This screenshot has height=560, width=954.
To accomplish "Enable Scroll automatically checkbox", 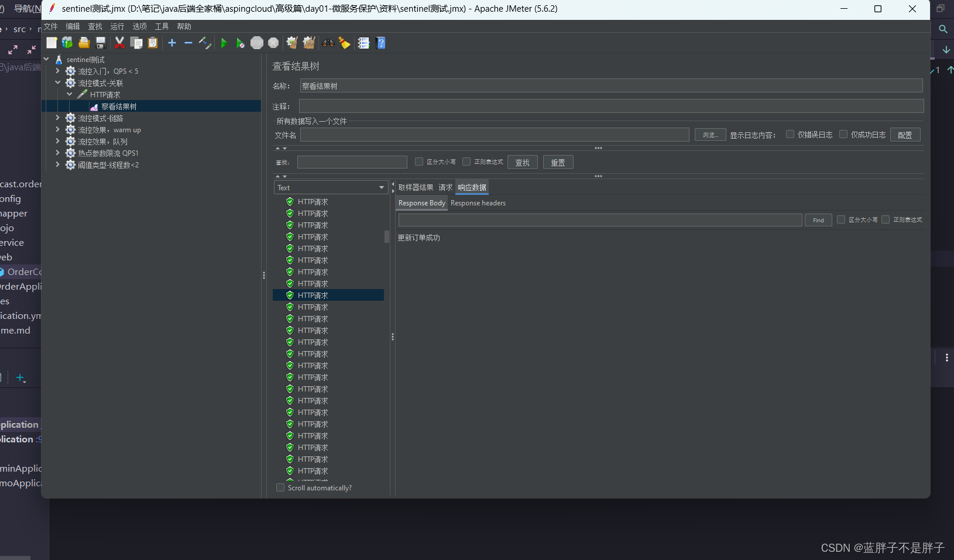I will pyautogui.click(x=280, y=487).
